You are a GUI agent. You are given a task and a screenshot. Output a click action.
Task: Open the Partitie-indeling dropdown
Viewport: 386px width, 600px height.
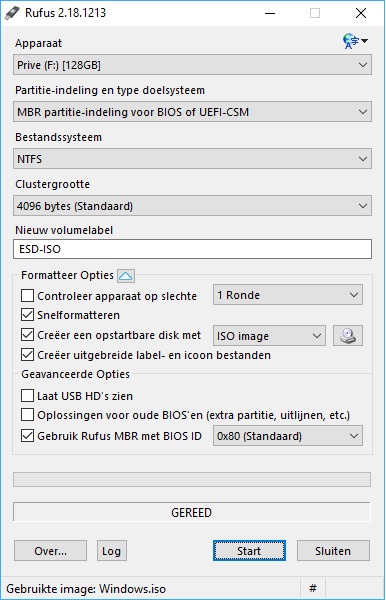click(192, 112)
